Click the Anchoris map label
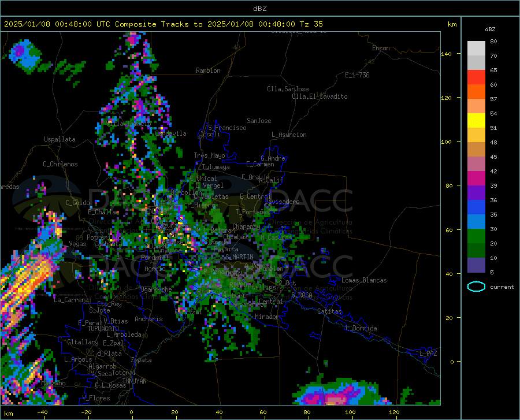Screen dimensions: 520x420 [148, 319]
